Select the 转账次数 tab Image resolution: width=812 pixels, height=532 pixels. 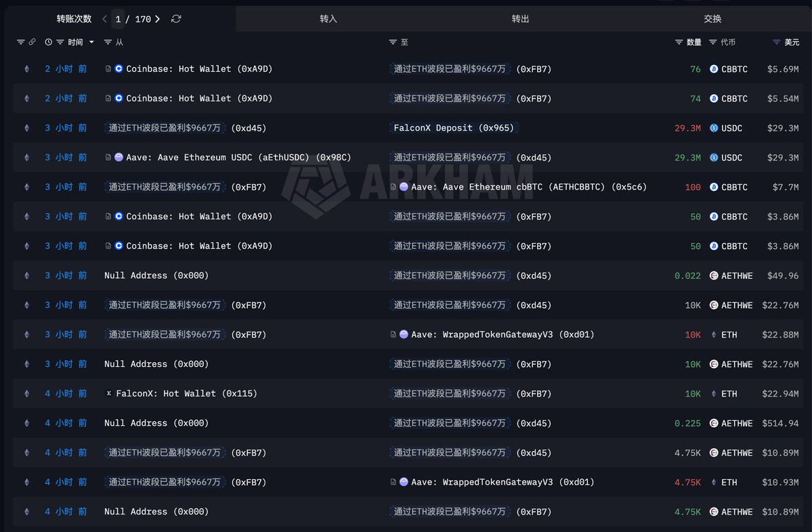pos(74,19)
